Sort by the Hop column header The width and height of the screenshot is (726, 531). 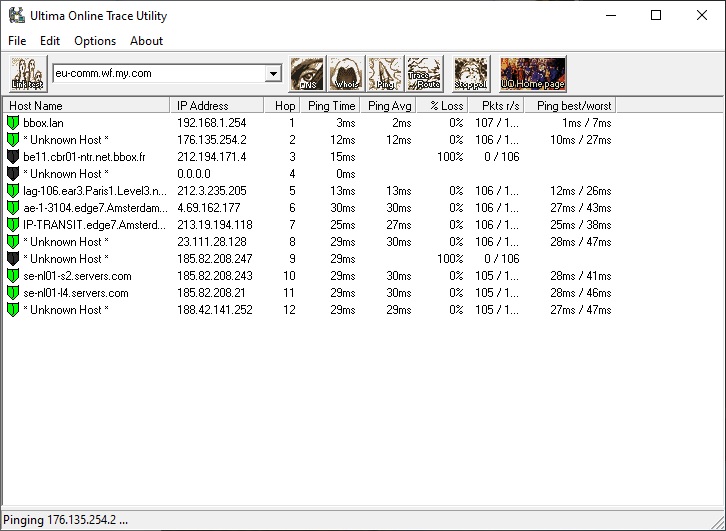[282, 106]
